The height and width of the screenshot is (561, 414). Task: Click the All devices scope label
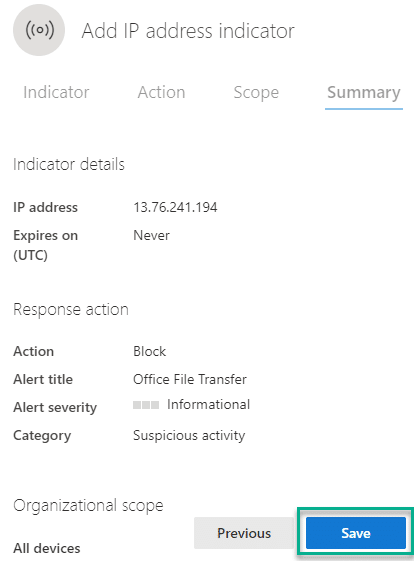click(x=47, y=548)
